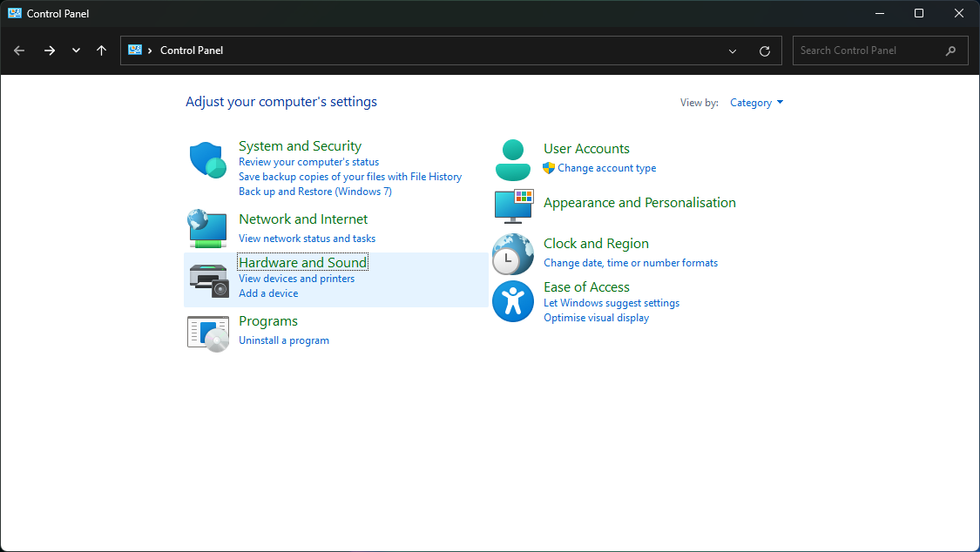Click the System and Security shield icon
980x552 pixels.
(206, 159)
